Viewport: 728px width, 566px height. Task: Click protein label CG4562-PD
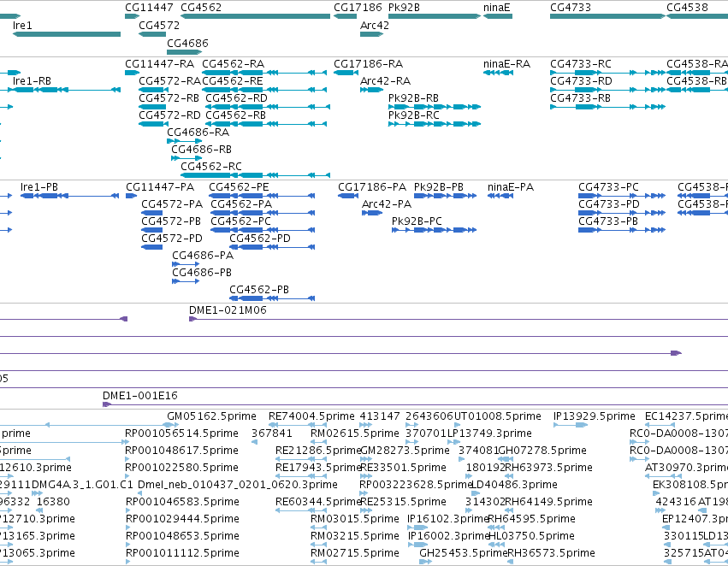pos(260,239)
